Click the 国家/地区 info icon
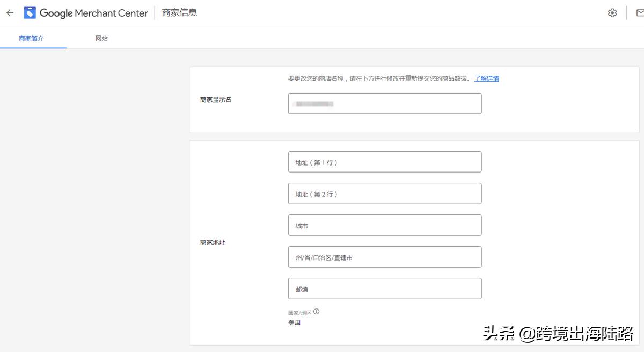Screen dimensions: 644x352 pos(317,311)
